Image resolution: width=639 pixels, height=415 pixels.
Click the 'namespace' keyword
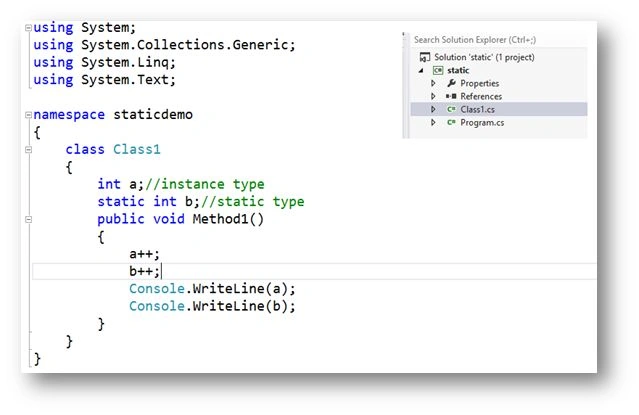69,115
